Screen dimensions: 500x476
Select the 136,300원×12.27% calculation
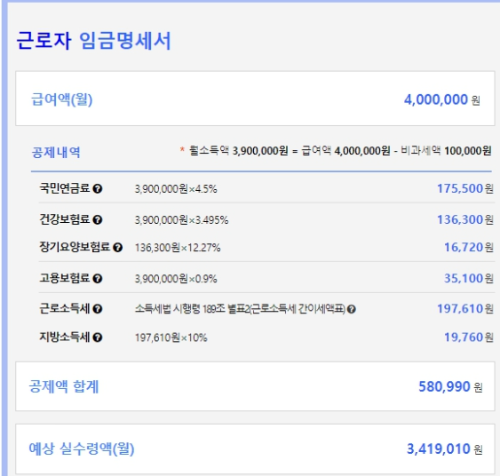coord(177,248)
